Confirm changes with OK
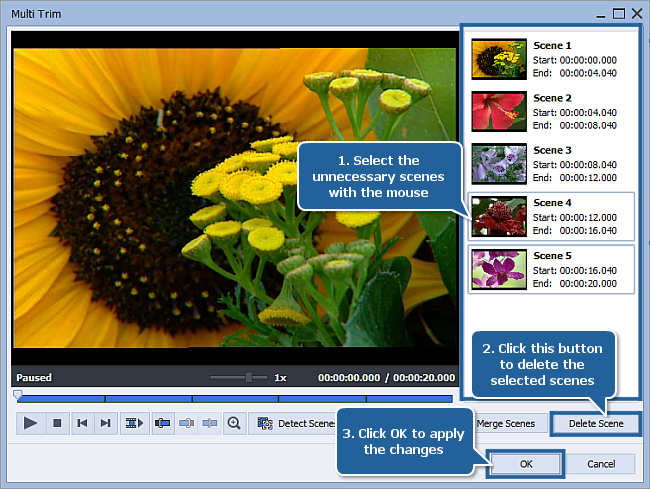Image resolution: width=650 pixels, height=489 pixels. 526,464
